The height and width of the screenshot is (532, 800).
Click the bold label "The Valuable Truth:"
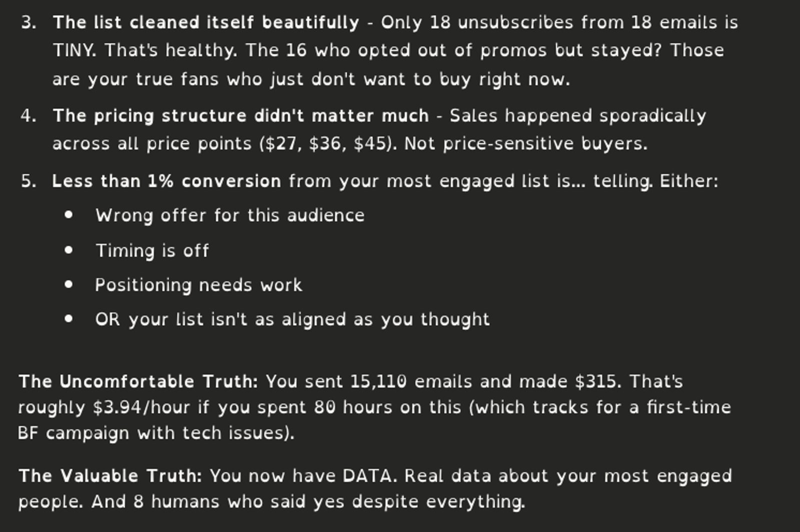pyautogui.click(x=110, y=476)
